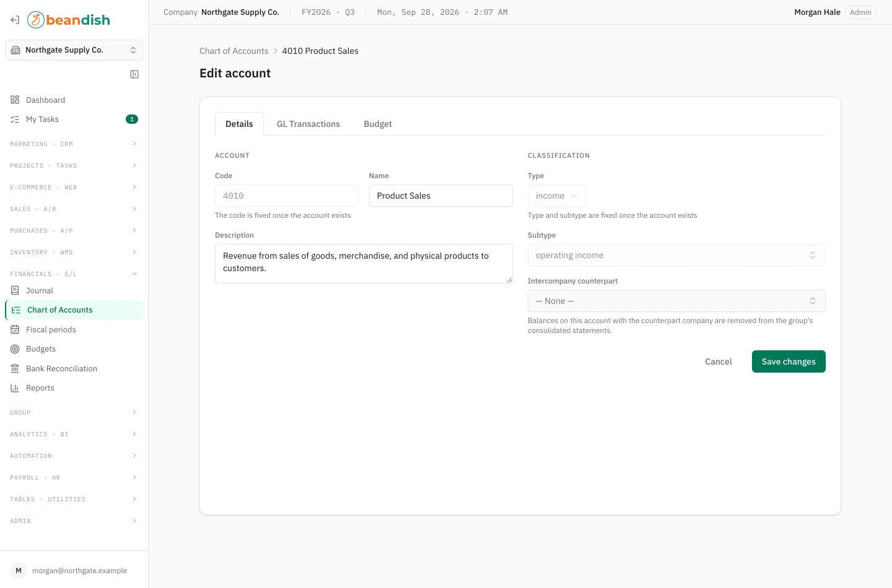892x588 pixels.
Task: Click into the Description text area
Action: point(364,264)
